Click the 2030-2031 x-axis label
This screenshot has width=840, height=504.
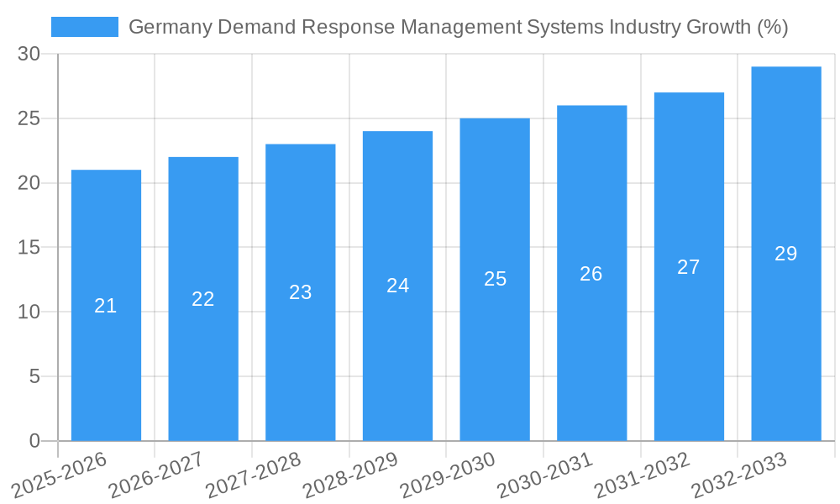click(545, 475)
